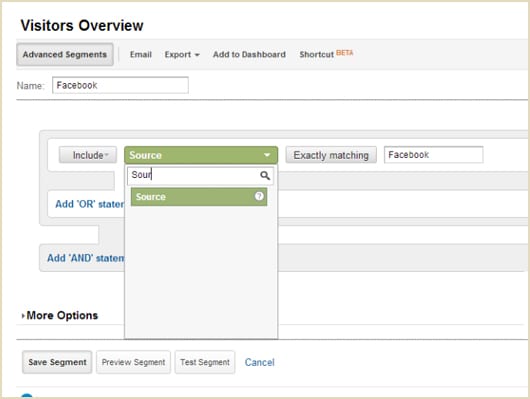530x399 pixels.
Task: Click the Add 'OR' statement link
Action: [x=90, y=204]
